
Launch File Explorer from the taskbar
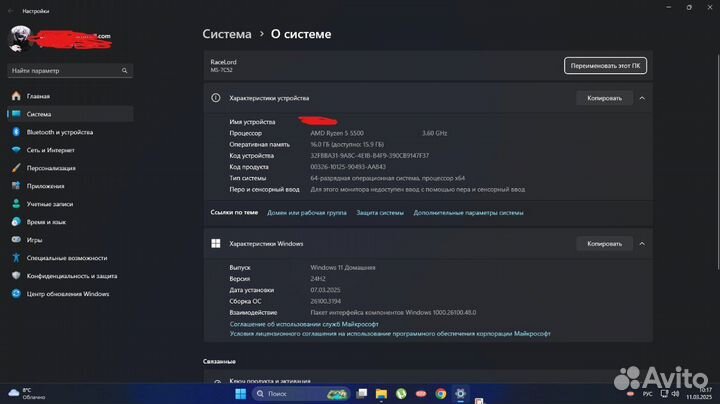coord(381,394)
